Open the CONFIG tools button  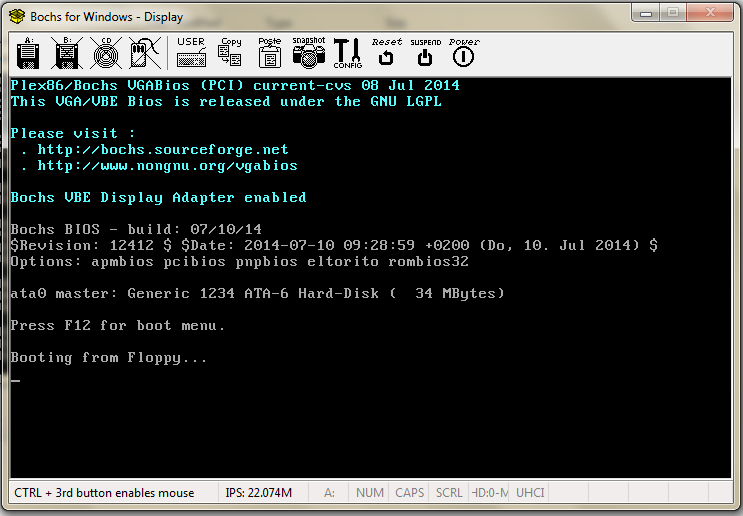[348, 53]
